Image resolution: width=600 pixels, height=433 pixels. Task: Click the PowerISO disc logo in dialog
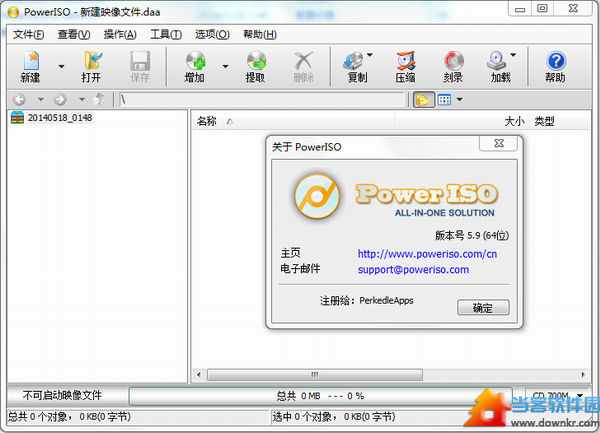point(317,197)
